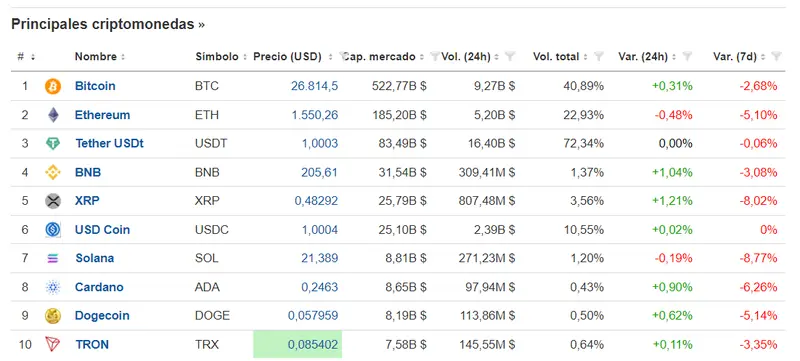Sort table by the # rank column
The image size is (800, 361).
pos(27,57)
